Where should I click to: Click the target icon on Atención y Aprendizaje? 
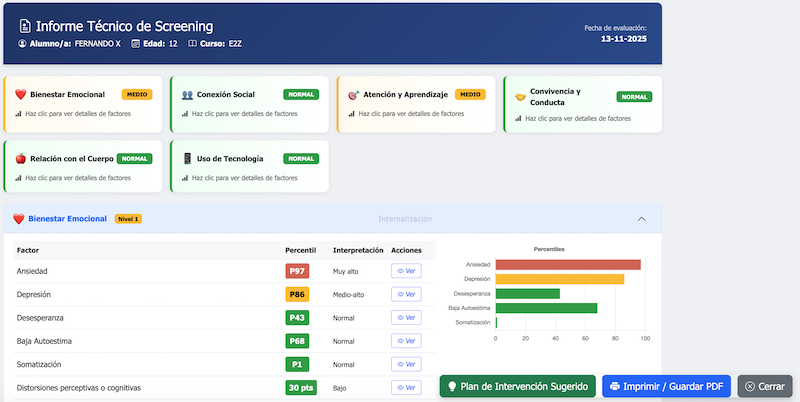coord(353,94)
